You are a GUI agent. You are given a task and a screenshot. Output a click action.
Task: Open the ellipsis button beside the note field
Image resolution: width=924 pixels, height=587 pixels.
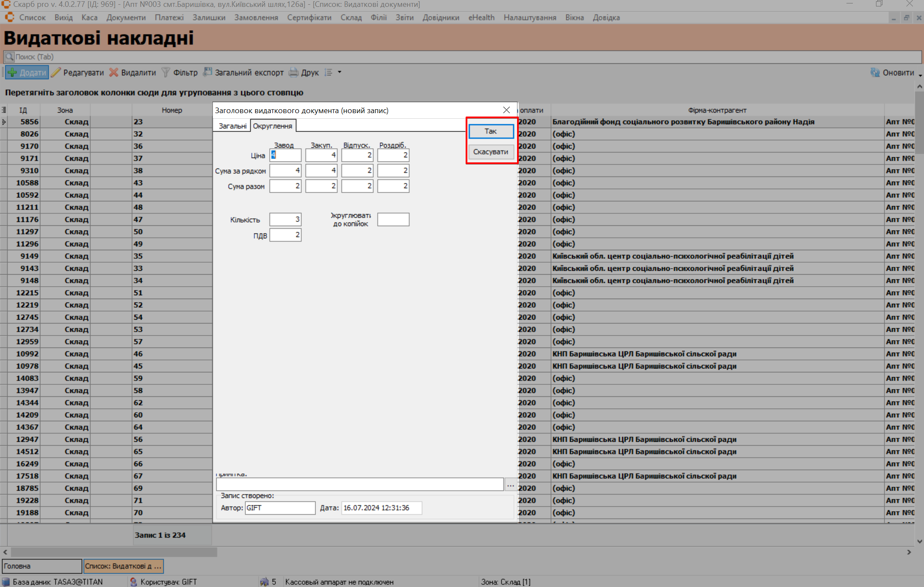[x=510, y=485]
